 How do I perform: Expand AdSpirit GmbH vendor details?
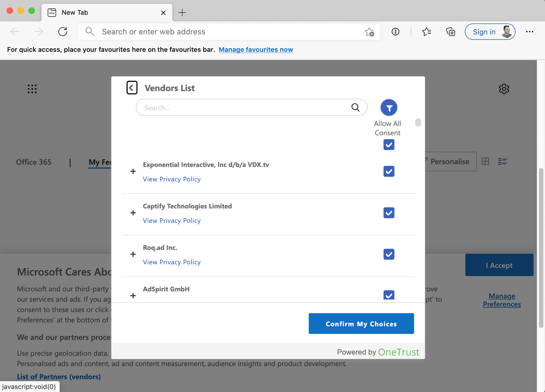pyautogui.click(x=133, y=296)
